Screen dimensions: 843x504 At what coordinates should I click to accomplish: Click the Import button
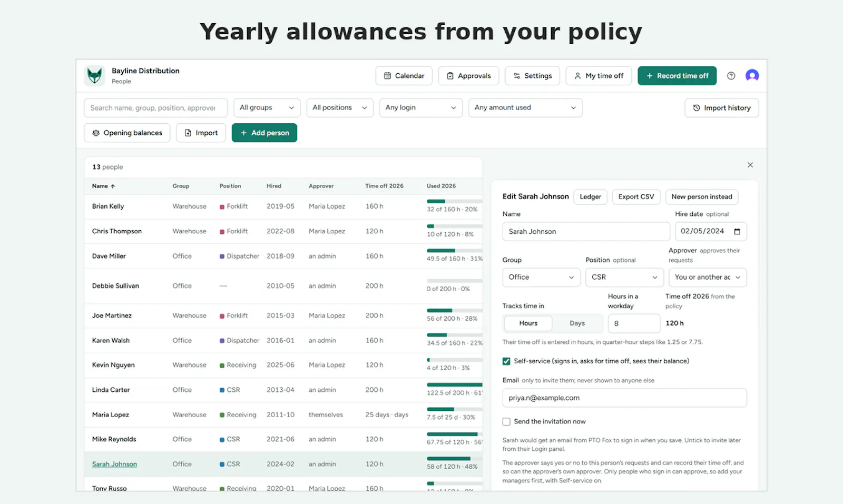[201, 133]
